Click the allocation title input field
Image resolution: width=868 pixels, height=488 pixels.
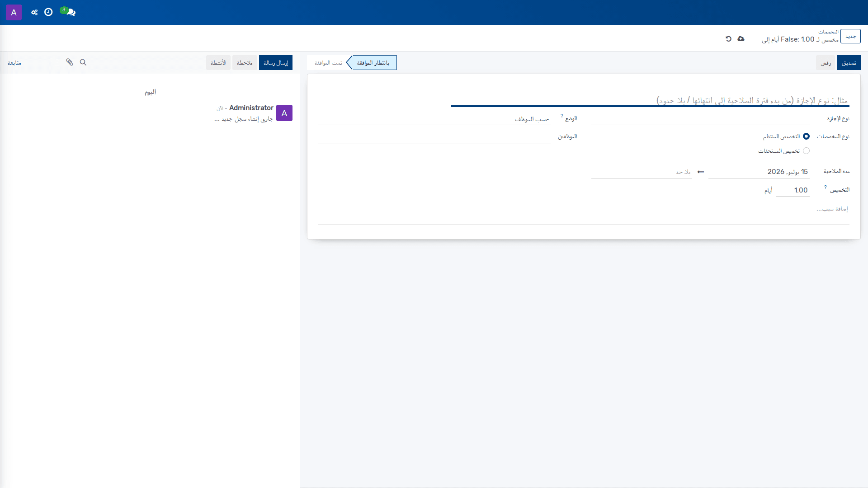point(650,100)
